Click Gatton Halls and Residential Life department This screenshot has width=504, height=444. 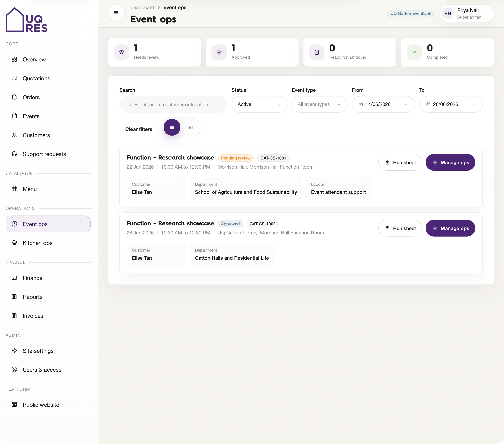[232, 258]
